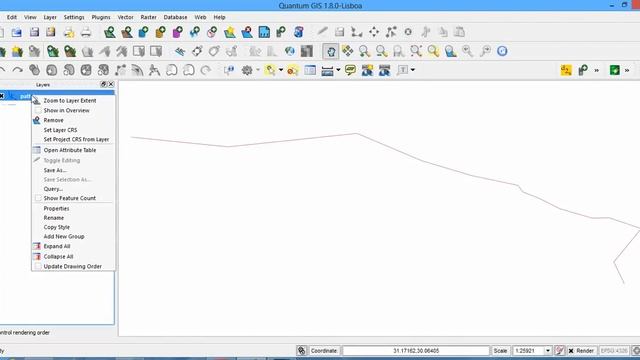Click the Zoom Last icon

468,51
